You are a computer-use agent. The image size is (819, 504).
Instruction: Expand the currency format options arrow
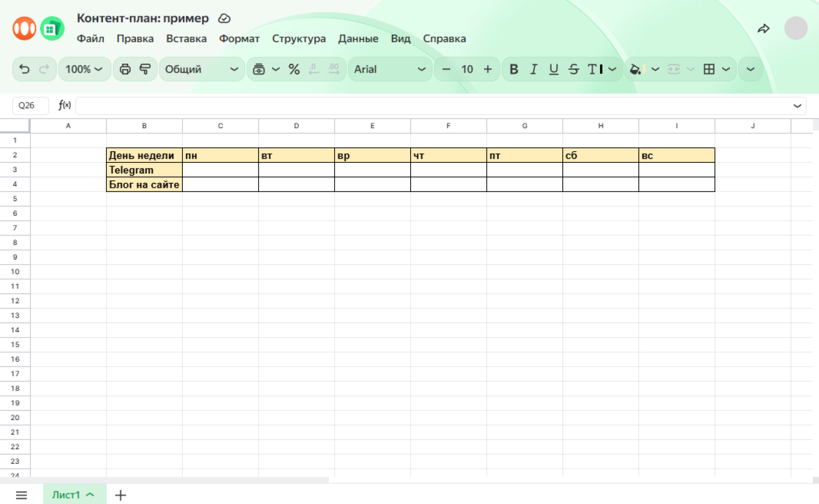pos(276,69)
